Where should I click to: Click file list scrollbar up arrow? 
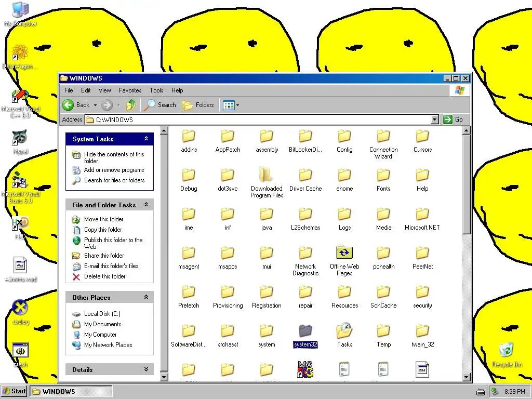pos(466,130)
